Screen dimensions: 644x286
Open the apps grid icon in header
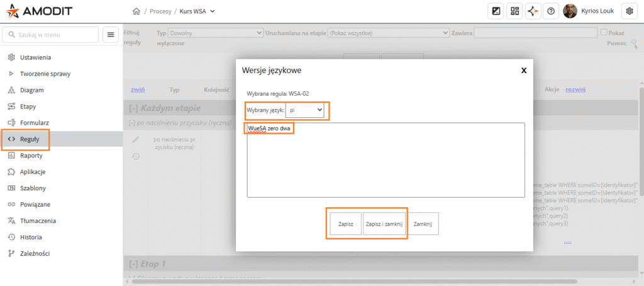click(x=514, y=11)
